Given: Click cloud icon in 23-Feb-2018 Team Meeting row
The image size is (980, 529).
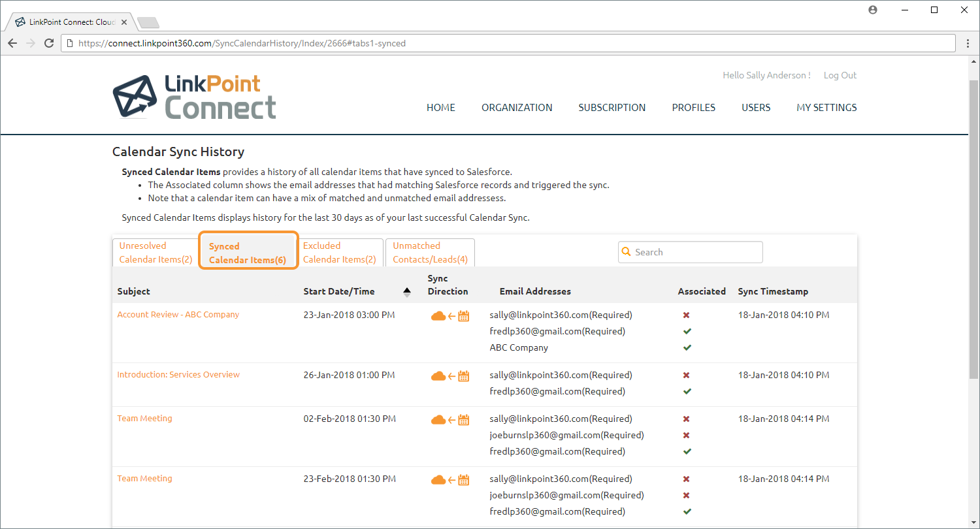Looking at the screenshot, I should (438, 480).
